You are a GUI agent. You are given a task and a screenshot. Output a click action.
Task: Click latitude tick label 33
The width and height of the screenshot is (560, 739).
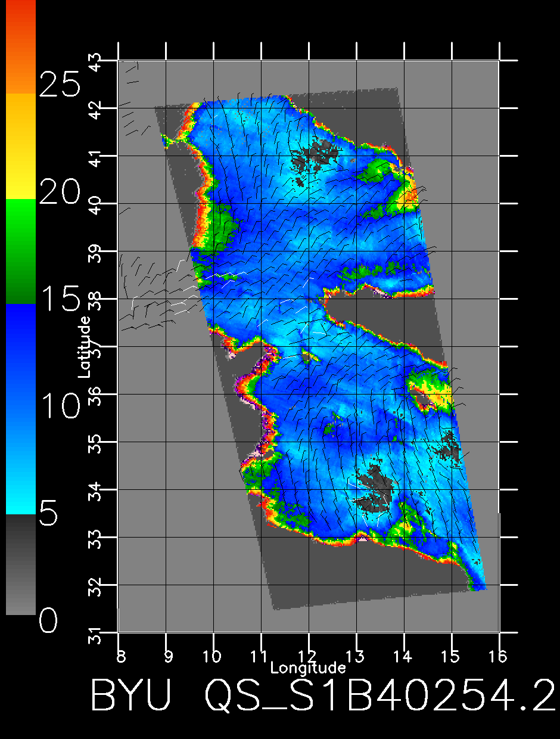point(95,539)
